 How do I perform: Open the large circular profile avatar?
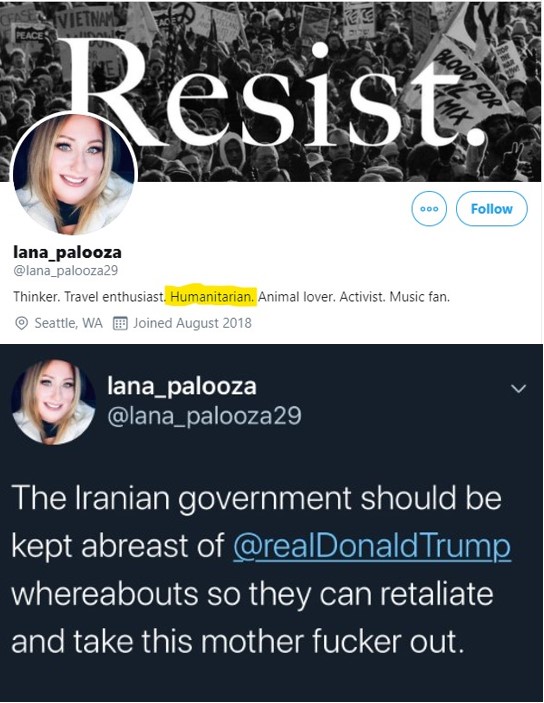tap(73, 174)
